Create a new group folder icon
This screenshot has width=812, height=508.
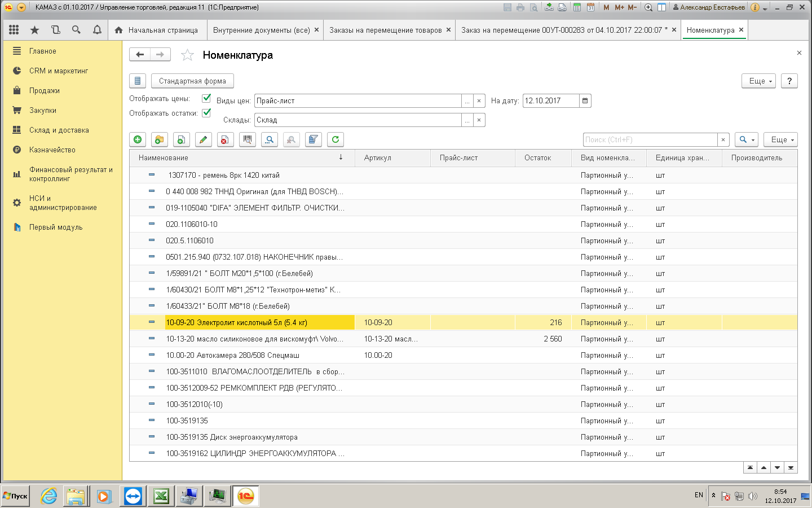tap(160, 139)
